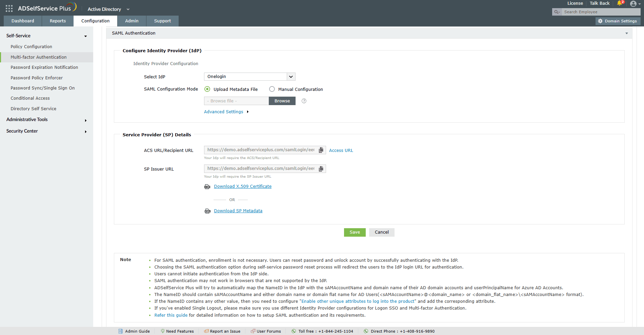The width and height of the screenshot is (644, 335).
Task: Switch to the Dashboard tab
Action: click(23, 21)
